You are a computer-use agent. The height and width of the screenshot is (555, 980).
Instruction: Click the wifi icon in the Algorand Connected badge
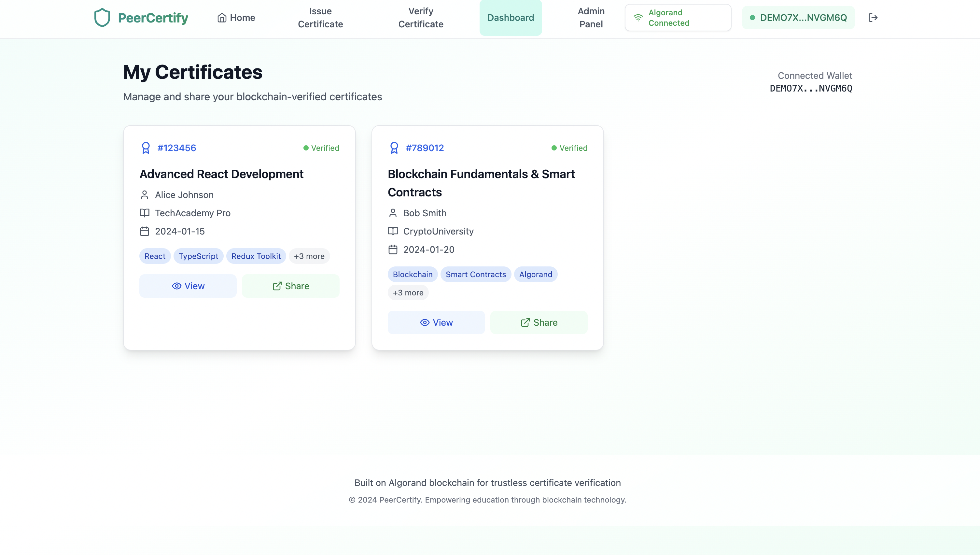click(x=638, y=18)
